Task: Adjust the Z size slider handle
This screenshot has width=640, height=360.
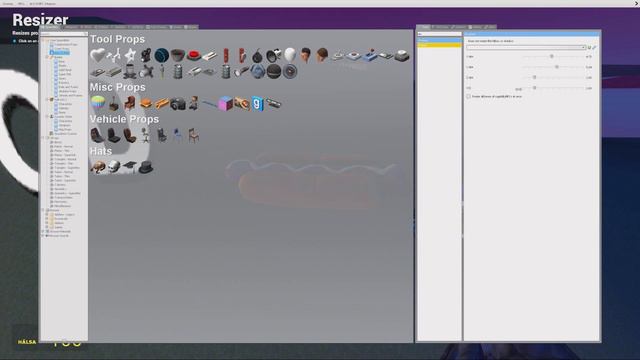Action: tap(534, 77)
